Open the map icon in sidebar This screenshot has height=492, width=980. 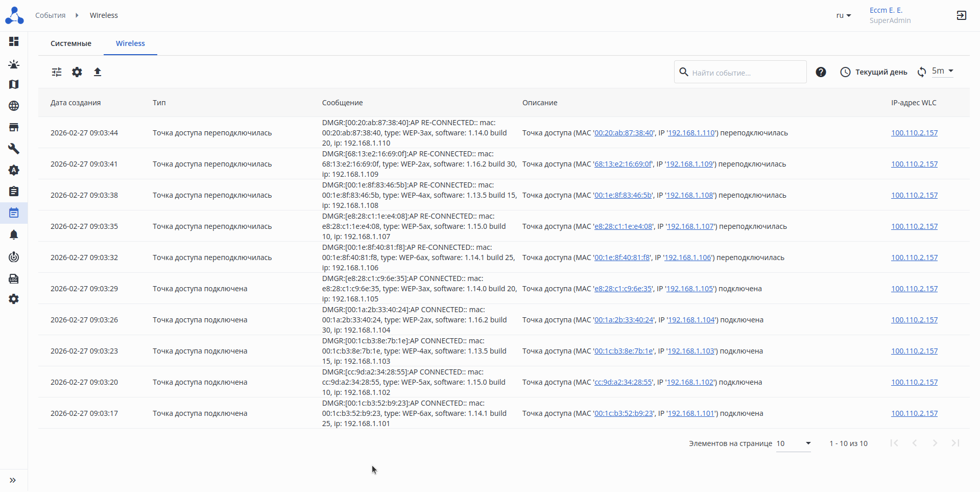pos(14,84)
